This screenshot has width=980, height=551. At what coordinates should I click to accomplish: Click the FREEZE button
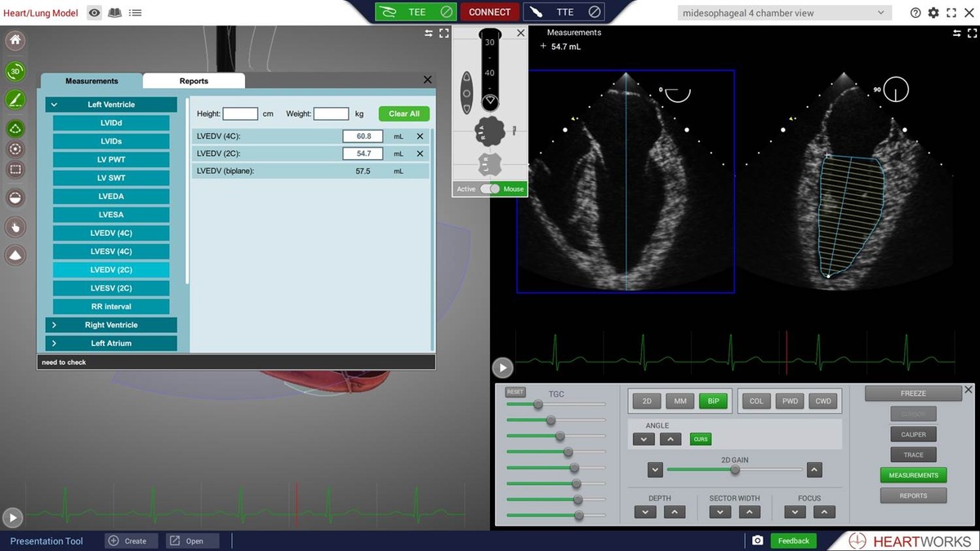click(913, 393)
